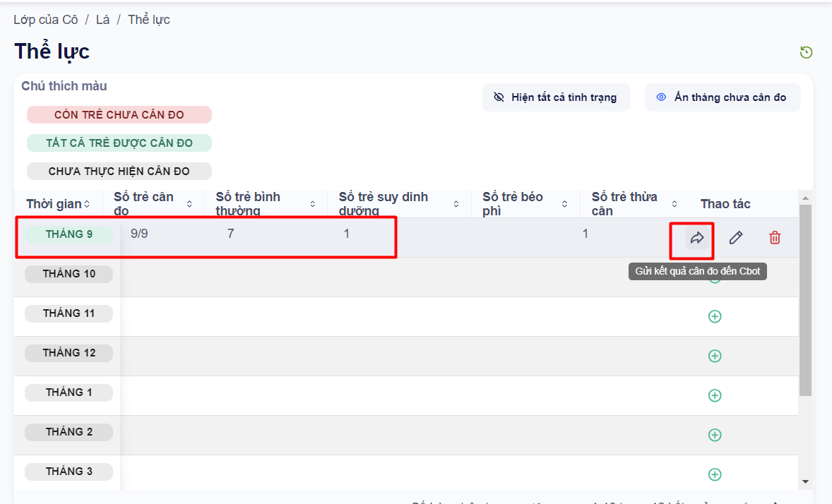The height and width of the screenshot is (504, 832).
Task: Sort by the Số trẻ cân đo column
Action: click(x=189, y=204)
